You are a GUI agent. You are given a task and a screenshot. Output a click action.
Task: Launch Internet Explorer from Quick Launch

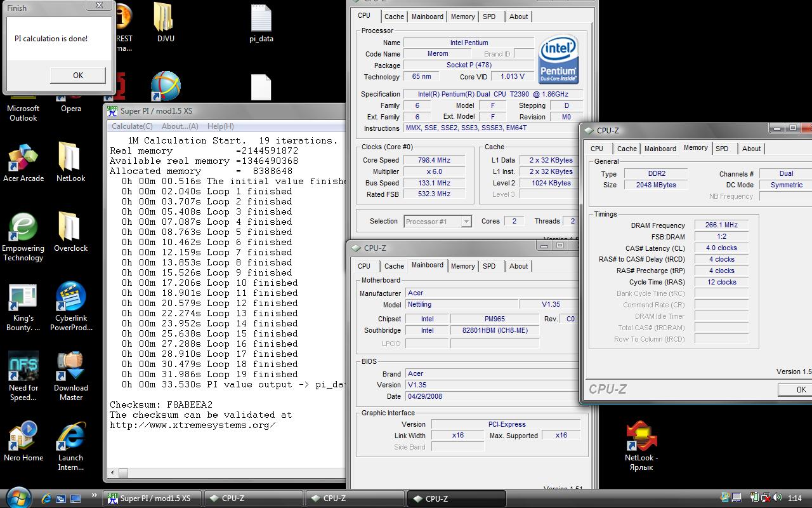46,498
